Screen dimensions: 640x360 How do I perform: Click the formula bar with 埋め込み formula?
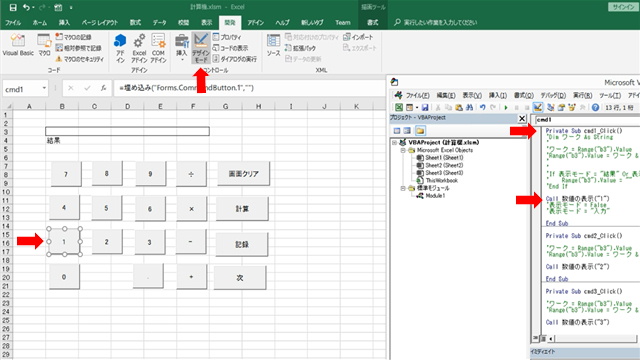[x=248, y=88]
